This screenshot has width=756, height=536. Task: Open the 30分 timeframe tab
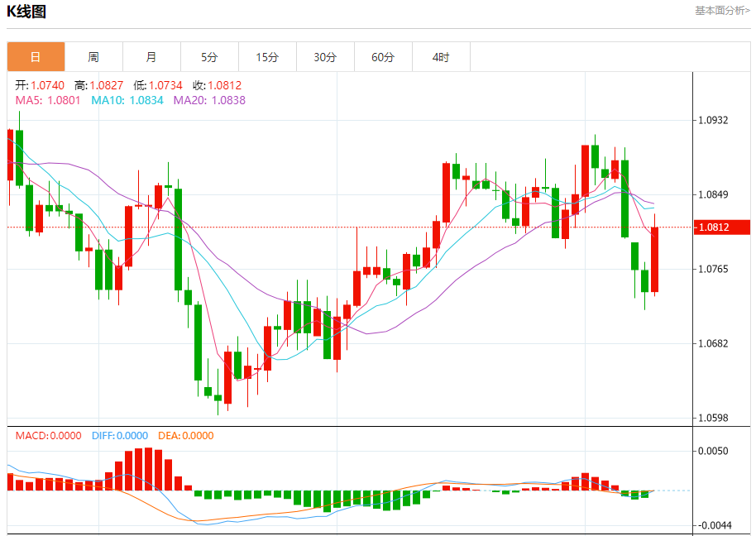click(x=325, y=57)
